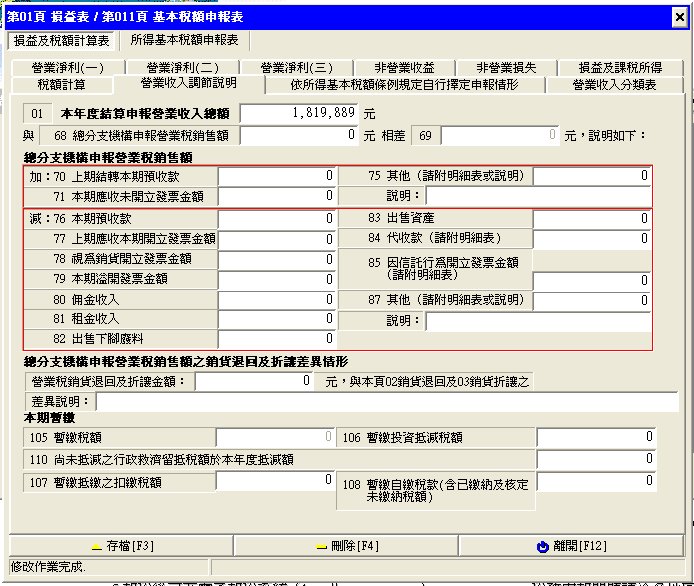Screen dimensions: 694x586
Task: Click the exit icon on 離開[F12] button
Action: tap(542, 547)
